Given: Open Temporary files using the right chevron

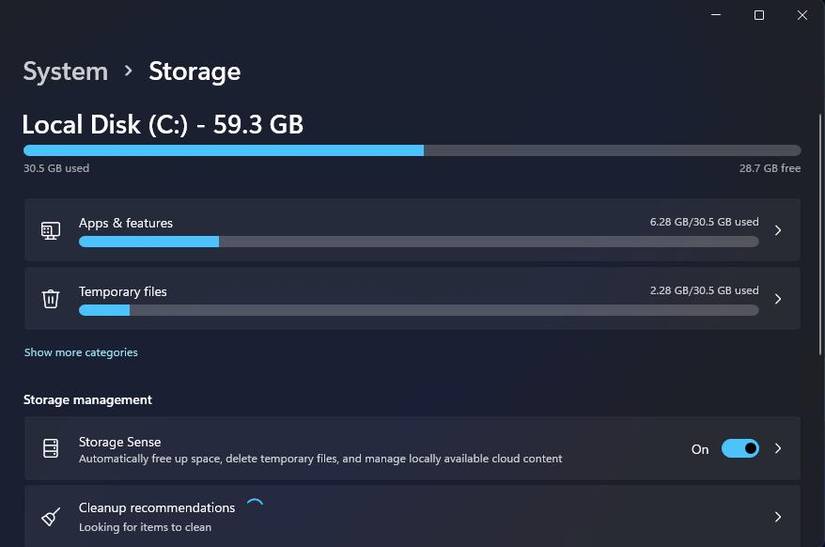Looking at the screenshot, I should pos(778,298).
